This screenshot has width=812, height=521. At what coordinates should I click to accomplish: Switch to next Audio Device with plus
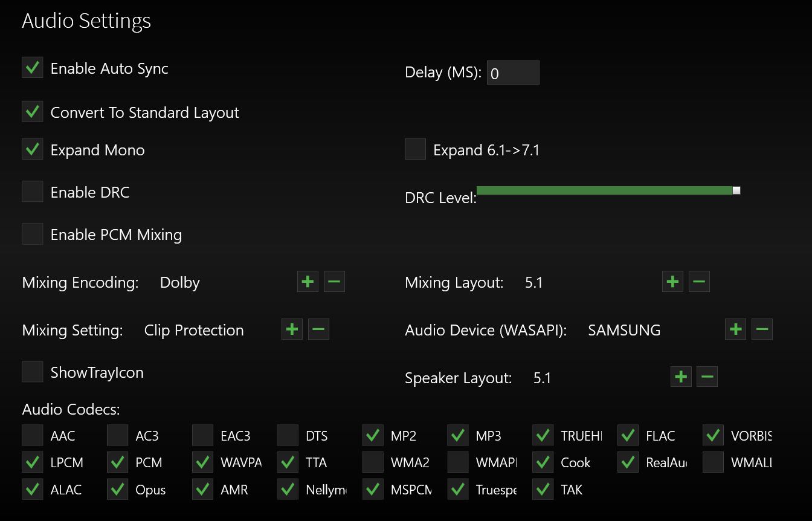coord(735,329)
